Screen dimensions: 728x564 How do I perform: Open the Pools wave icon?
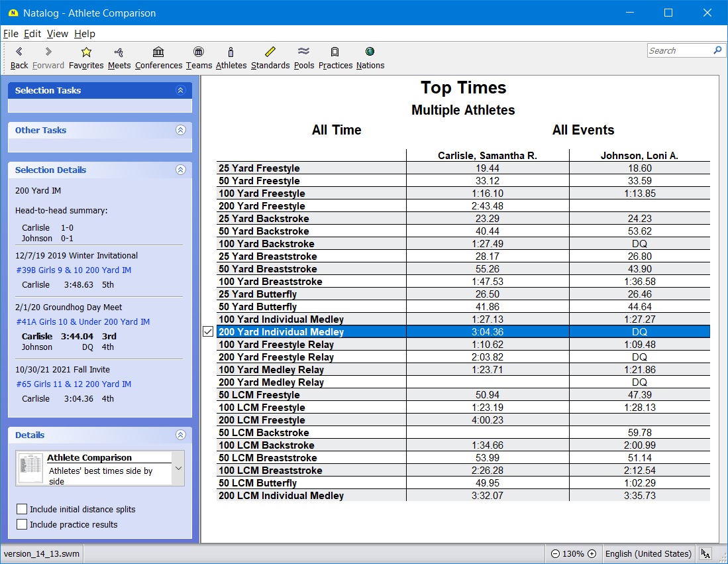tap(304, 52)
